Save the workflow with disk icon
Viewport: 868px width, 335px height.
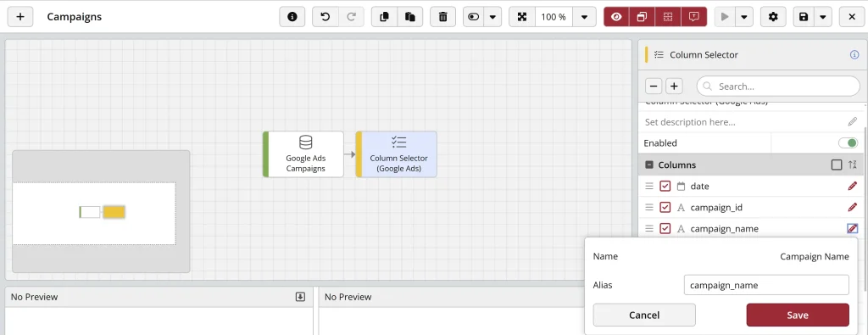pyautogui.click(x=804, y=17)
